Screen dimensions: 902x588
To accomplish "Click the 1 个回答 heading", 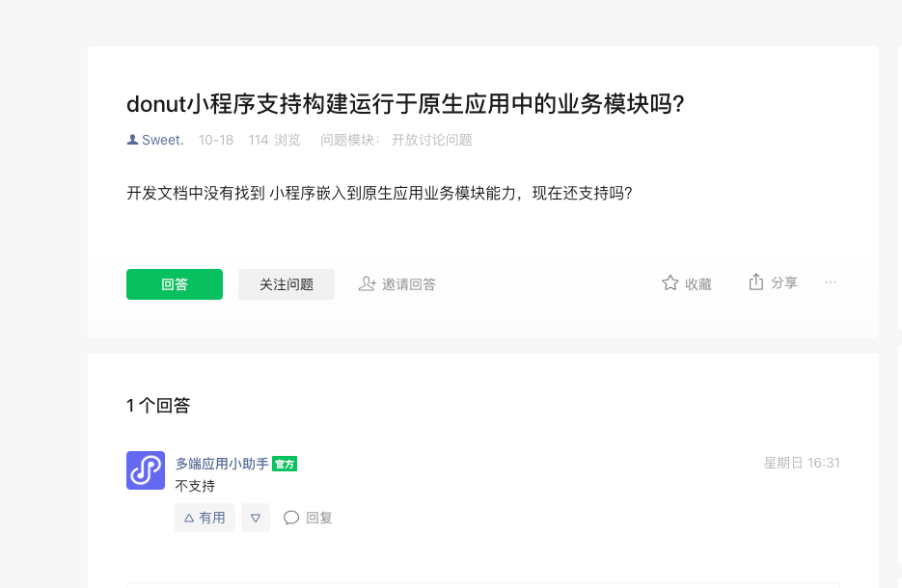I will (x=158, y=406).
